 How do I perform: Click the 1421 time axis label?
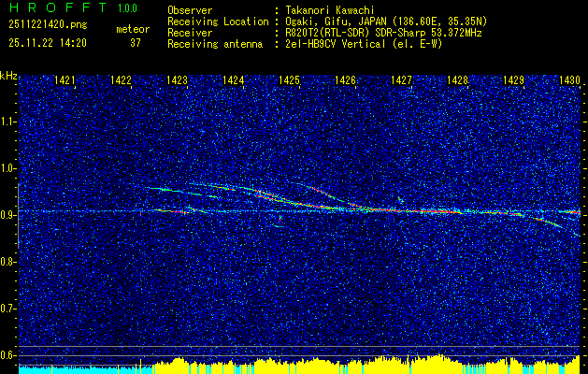coord(65,80)
